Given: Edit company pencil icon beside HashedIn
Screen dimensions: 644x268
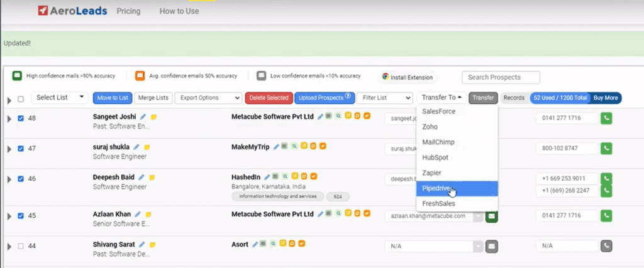Looking at the screenshot, I should pos(267,177).
